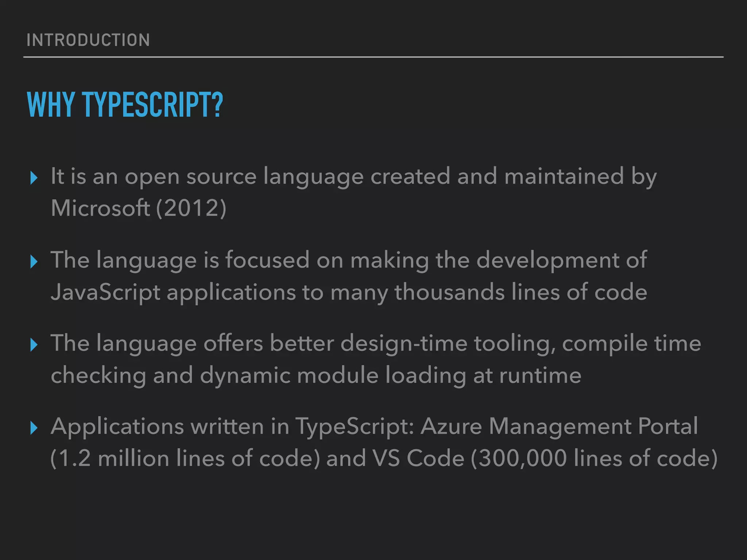
Task: Click the WHY TYPESCRIPT? slide title
Action: (x=125, y=105)
